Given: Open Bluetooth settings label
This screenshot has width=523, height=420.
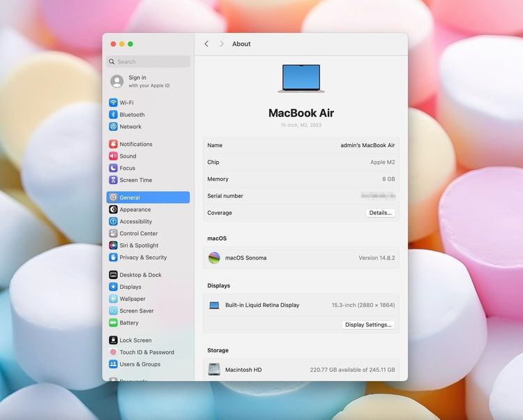Looking at the screenshot, I should 132,114.
